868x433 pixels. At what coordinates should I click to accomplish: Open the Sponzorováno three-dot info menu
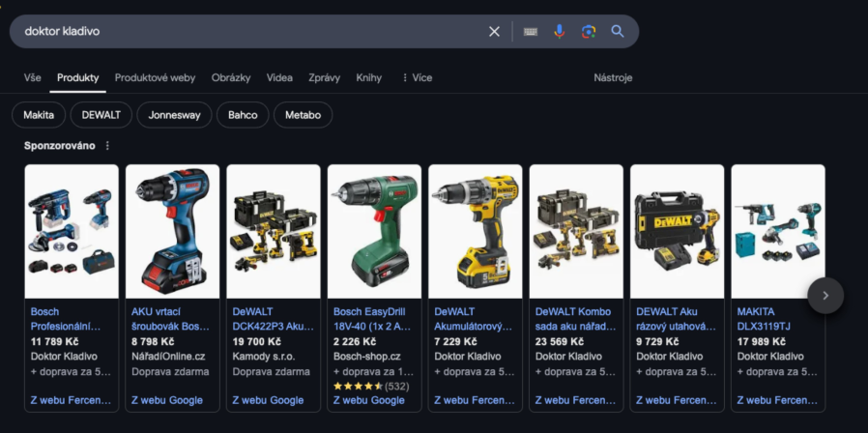coord(107,146)
